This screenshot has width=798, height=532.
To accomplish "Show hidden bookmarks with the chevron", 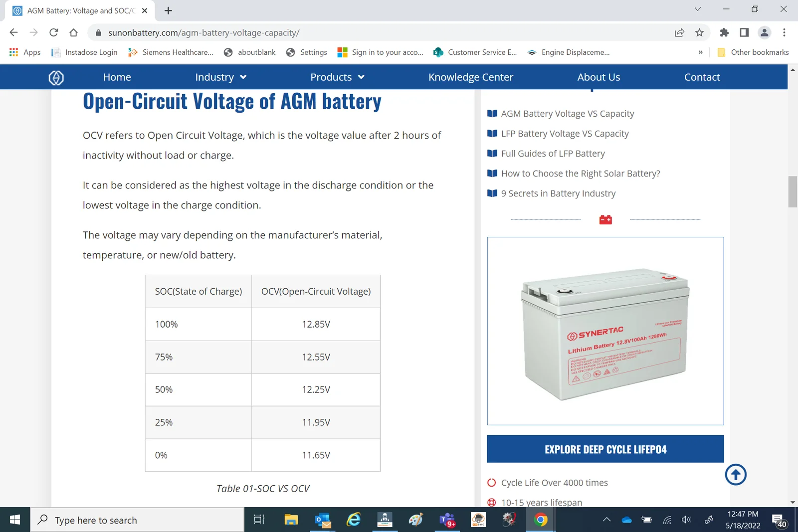I will (x=700, y=52).
